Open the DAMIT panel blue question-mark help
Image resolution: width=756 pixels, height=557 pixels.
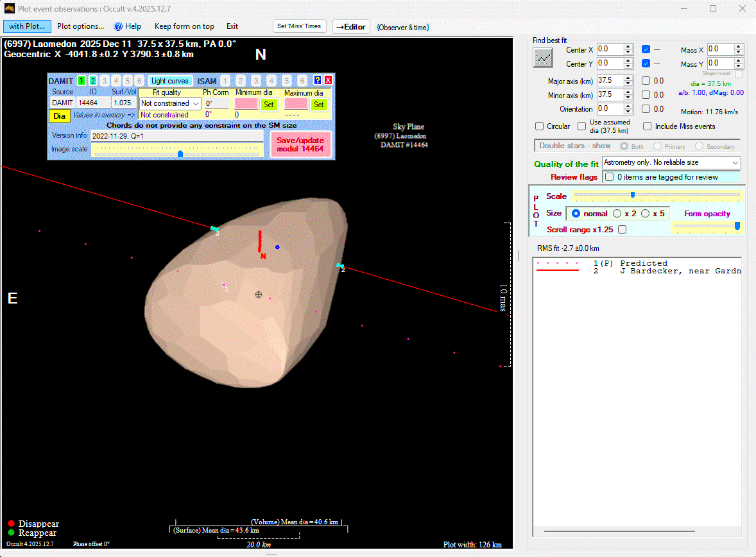317,80
